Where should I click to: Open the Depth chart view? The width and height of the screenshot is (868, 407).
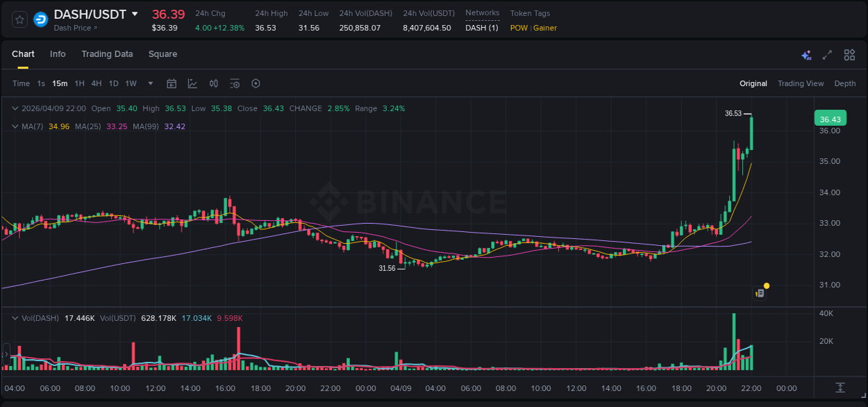845,83
